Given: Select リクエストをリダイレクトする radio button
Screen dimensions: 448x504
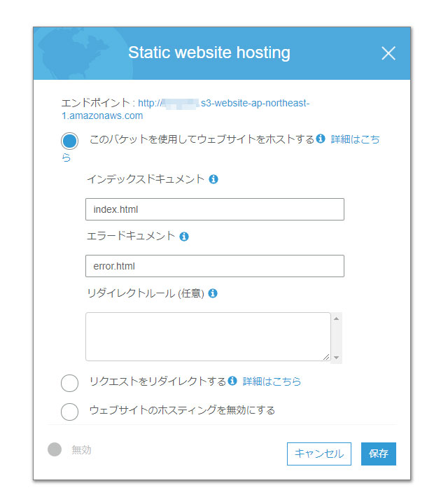Looking at the screenshot, I should click(x=70, y=383).
